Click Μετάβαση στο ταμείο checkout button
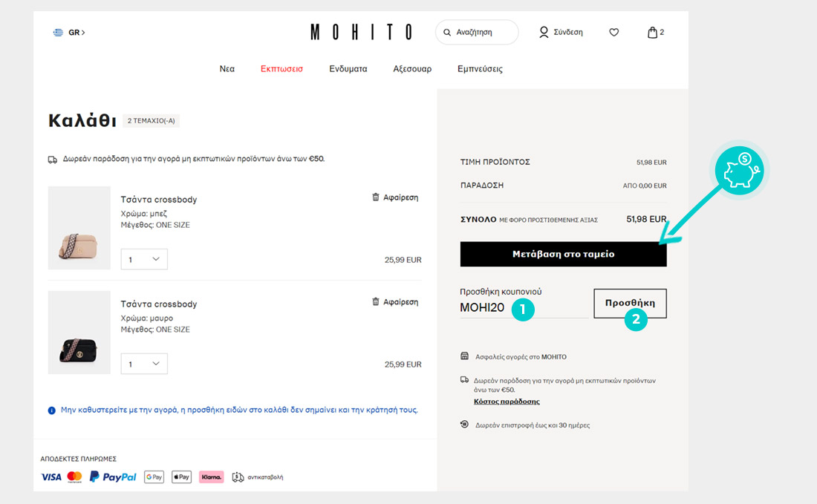This screenshot has height=504, width=817. 563,254
